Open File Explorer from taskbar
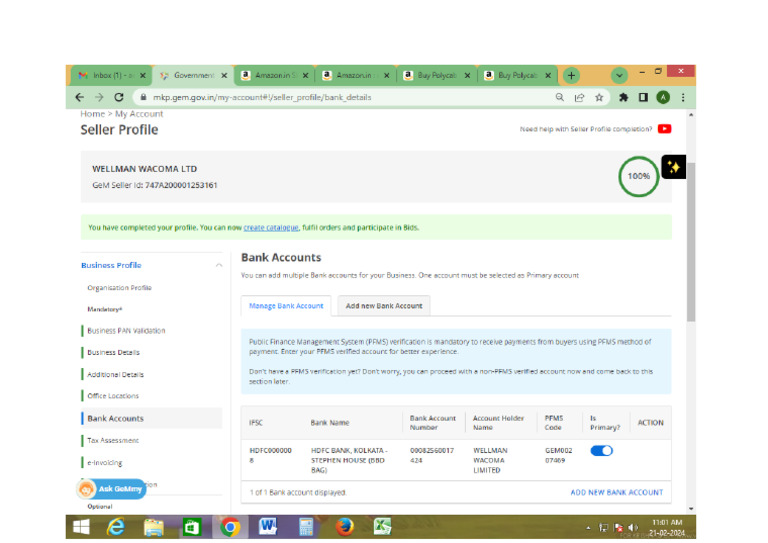This screenshot has width=768, height=543. click(154, 527)
